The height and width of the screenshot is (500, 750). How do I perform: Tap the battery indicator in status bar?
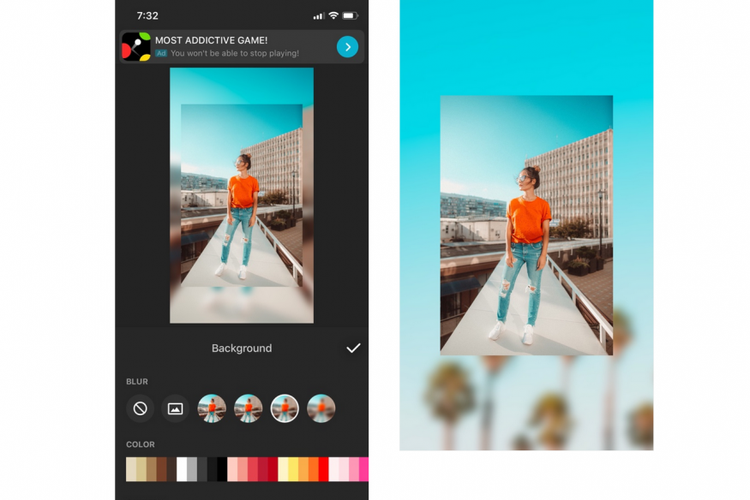pos(350,16)
